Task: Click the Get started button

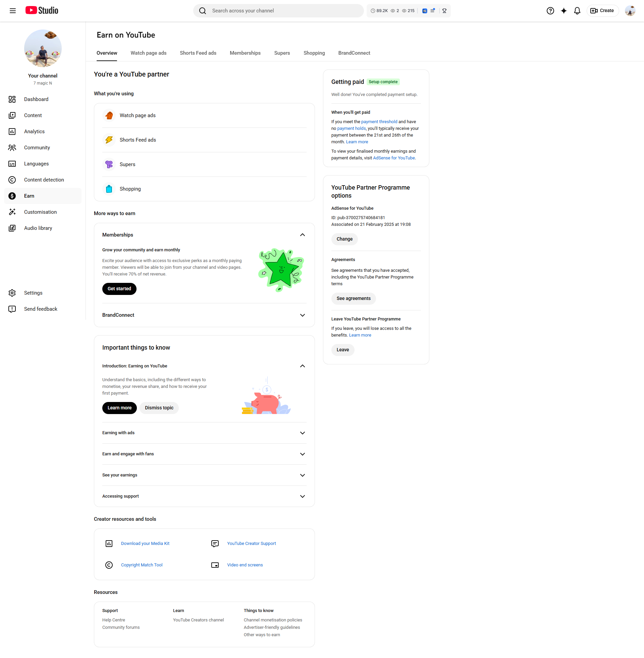Action: [x=119, y=289]
